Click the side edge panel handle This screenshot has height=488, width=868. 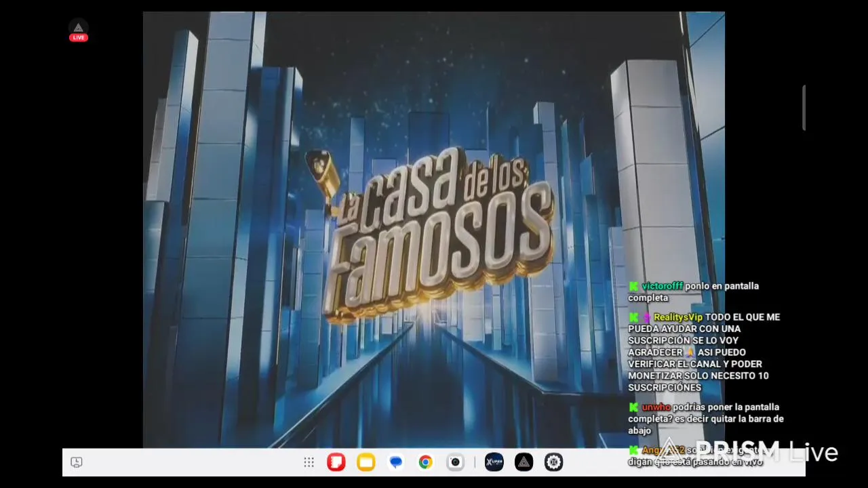click(x=804, y=108)
